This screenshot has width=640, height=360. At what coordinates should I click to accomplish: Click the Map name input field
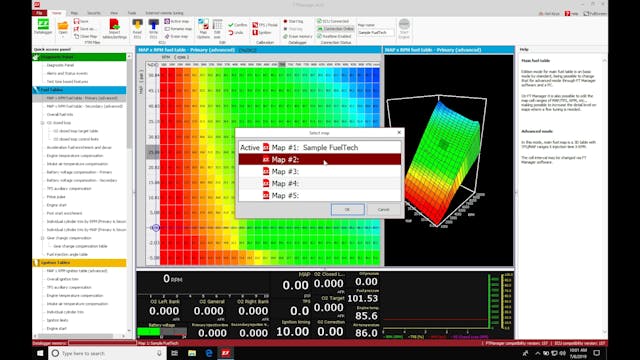coord(376,32)
